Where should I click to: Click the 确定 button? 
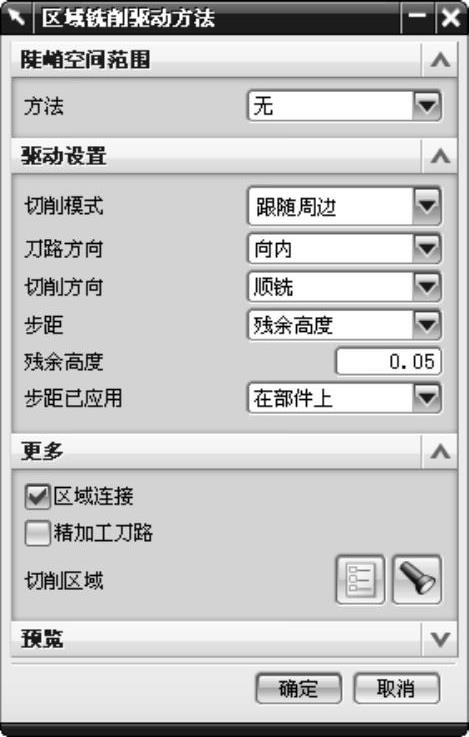[x=298, y=689]
